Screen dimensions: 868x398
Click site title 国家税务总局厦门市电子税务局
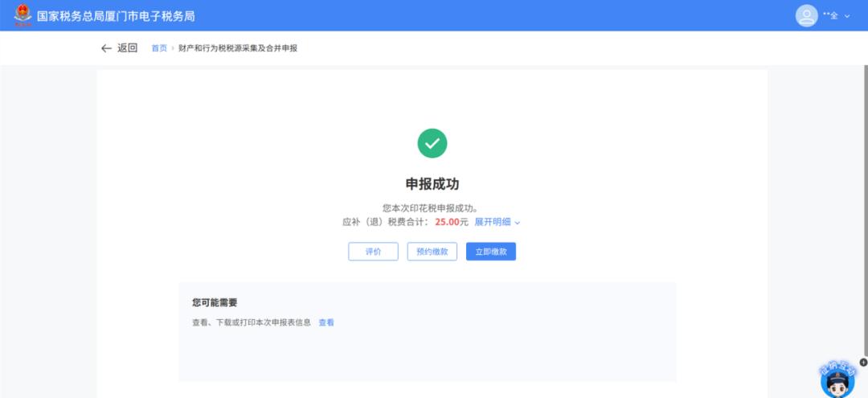(x=117, y=16)
